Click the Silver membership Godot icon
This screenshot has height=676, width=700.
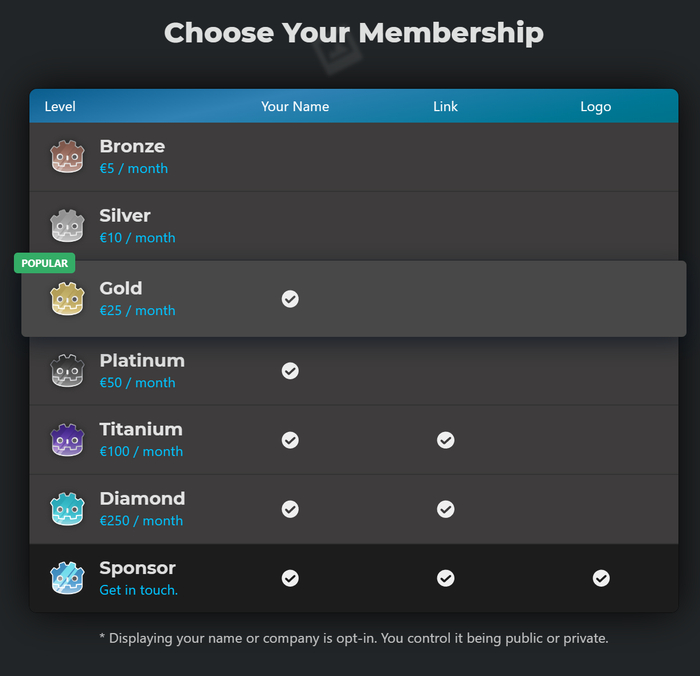(67, 226)
